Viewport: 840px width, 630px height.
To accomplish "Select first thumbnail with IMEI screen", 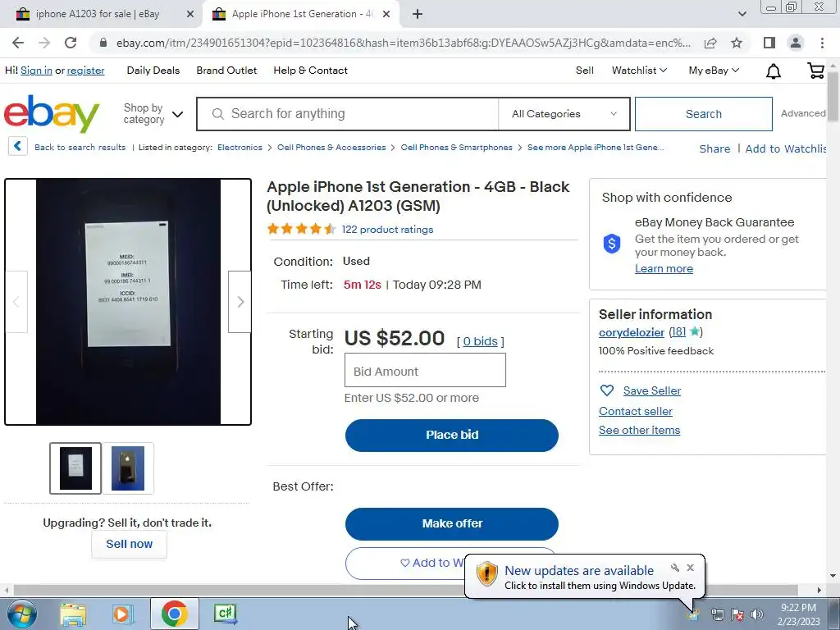I will 75,468.
